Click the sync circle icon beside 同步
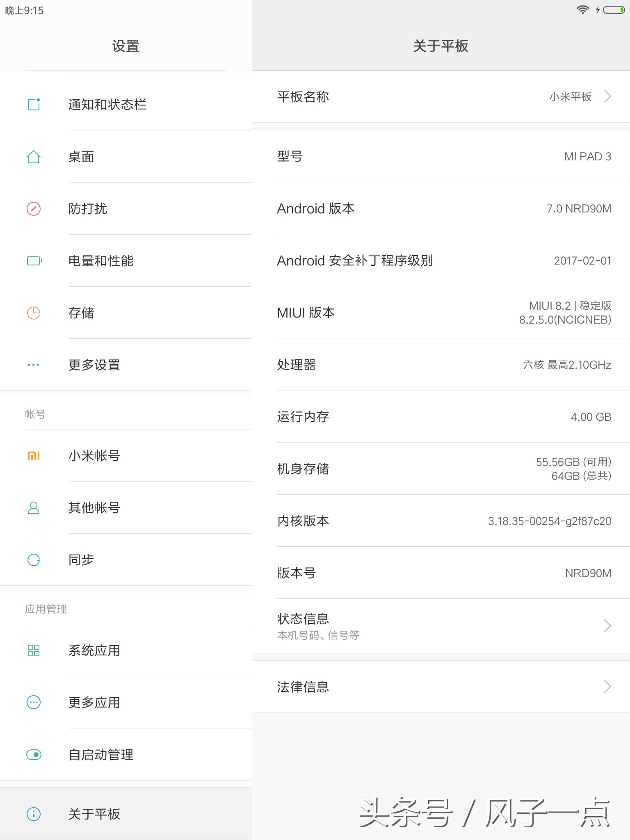The height and width of the screenshot is (840, 630). coord(34,559)
